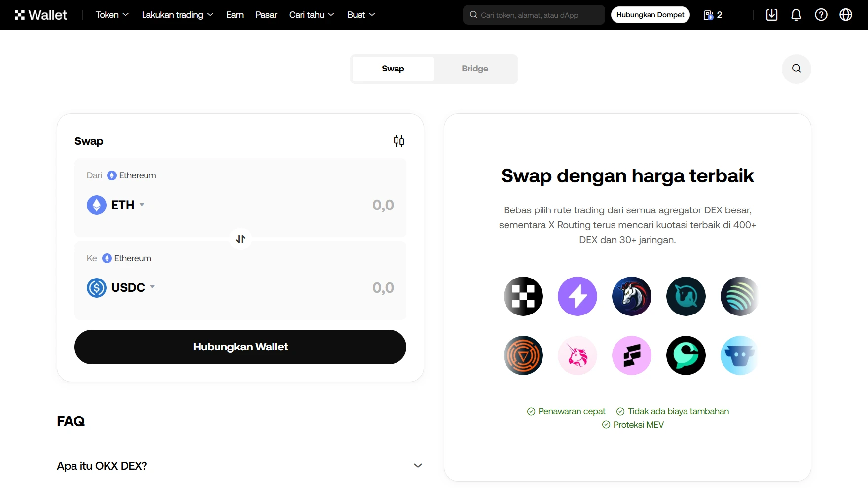Click the blue CoW Swap logo
The height and width of the screenshot is (488, 868).
(739, 355)
